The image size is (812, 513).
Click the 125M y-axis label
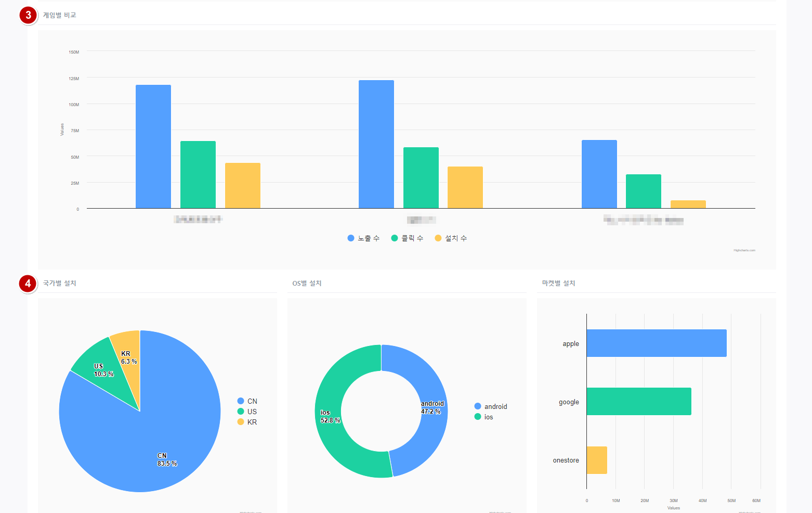pos(74,79)
